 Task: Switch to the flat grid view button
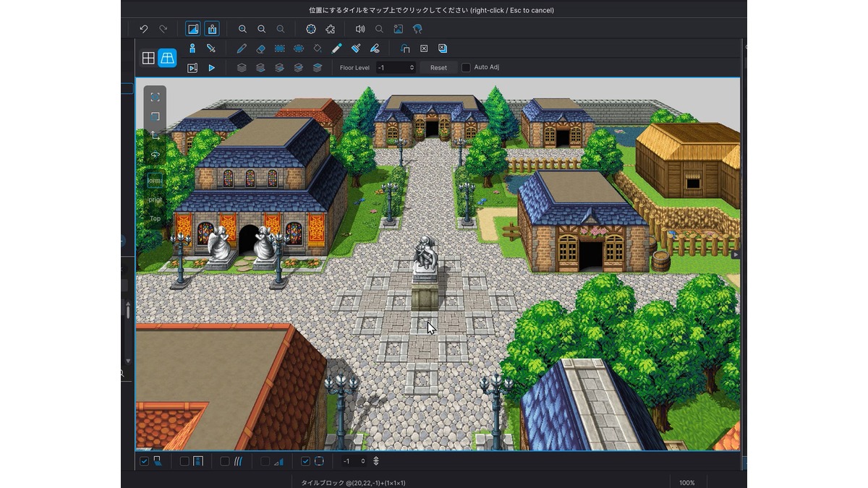tap(148, 59)
